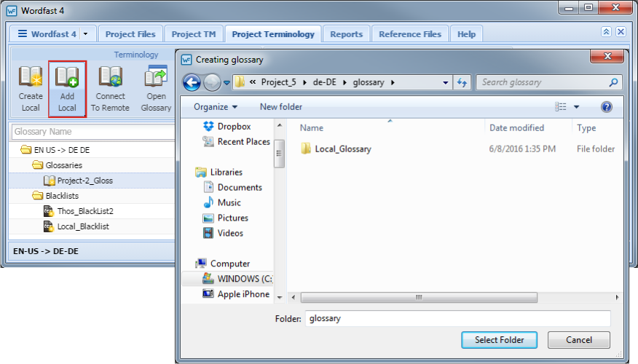Viewport: 638px width, 364px height.
Task: Click the Folder name input field
Action: click(458, 318)
